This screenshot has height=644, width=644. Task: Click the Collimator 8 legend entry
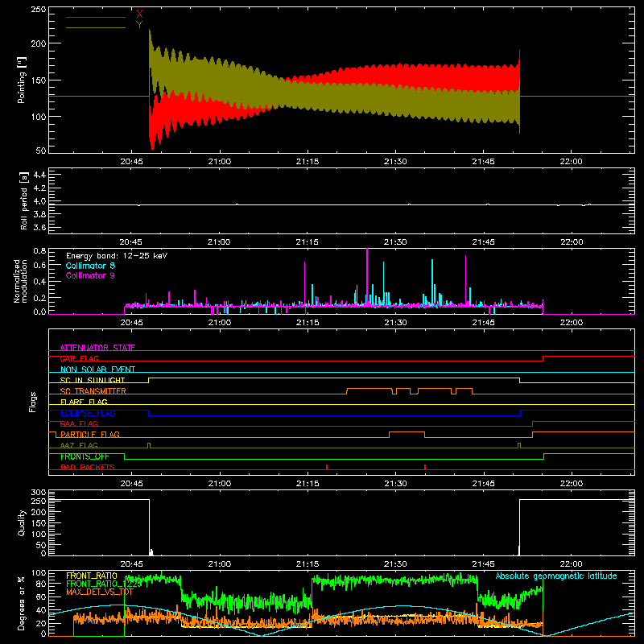[x=90, y=266]
